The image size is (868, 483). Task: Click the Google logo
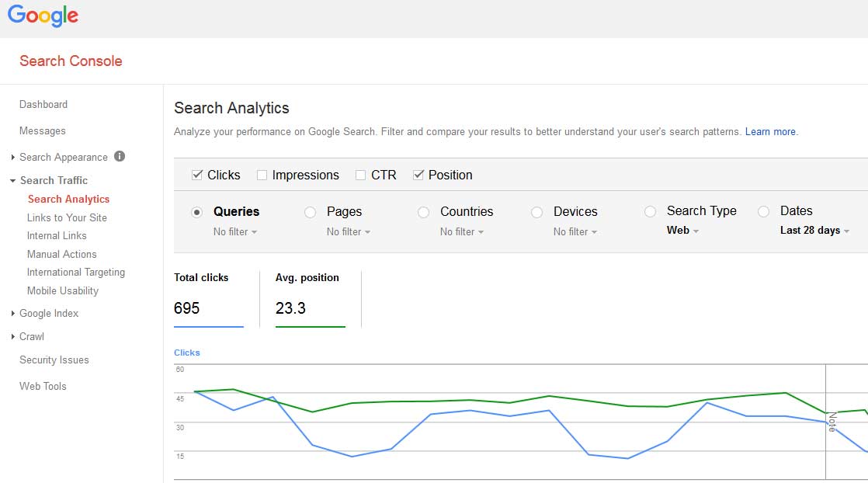(43, 16)
